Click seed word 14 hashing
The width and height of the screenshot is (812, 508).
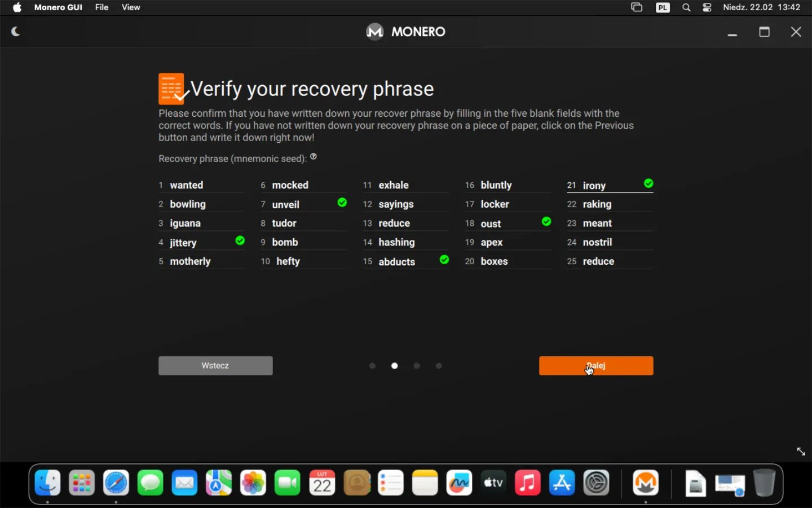(x=396, y=242)
